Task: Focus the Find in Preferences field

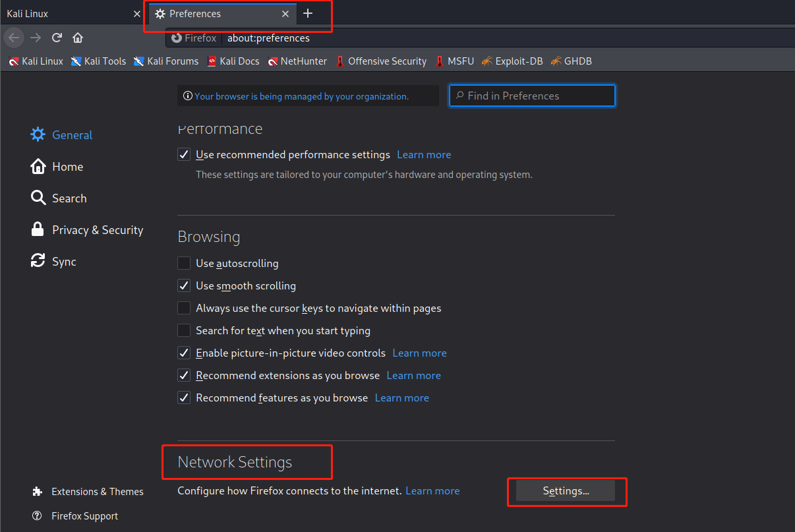Action: point(533,96)
